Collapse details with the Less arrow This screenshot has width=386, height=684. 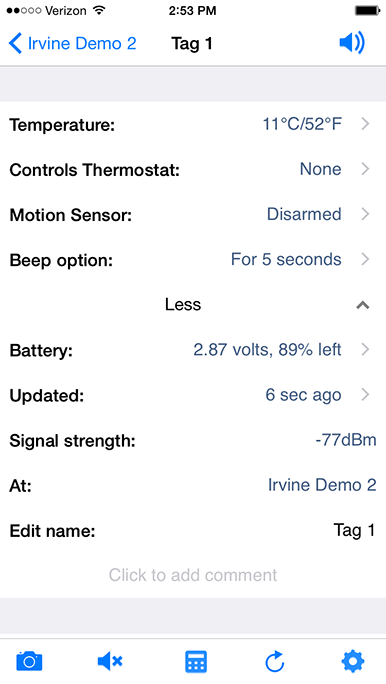click(x=363, y=305)
